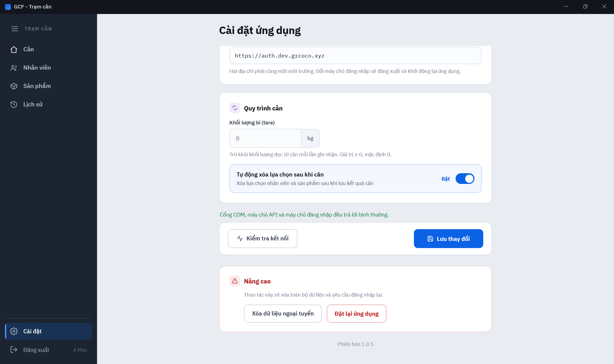Screen dimensions: 614x364
Task: Click the Bật label beside the switch
Action: pos(446,179)
